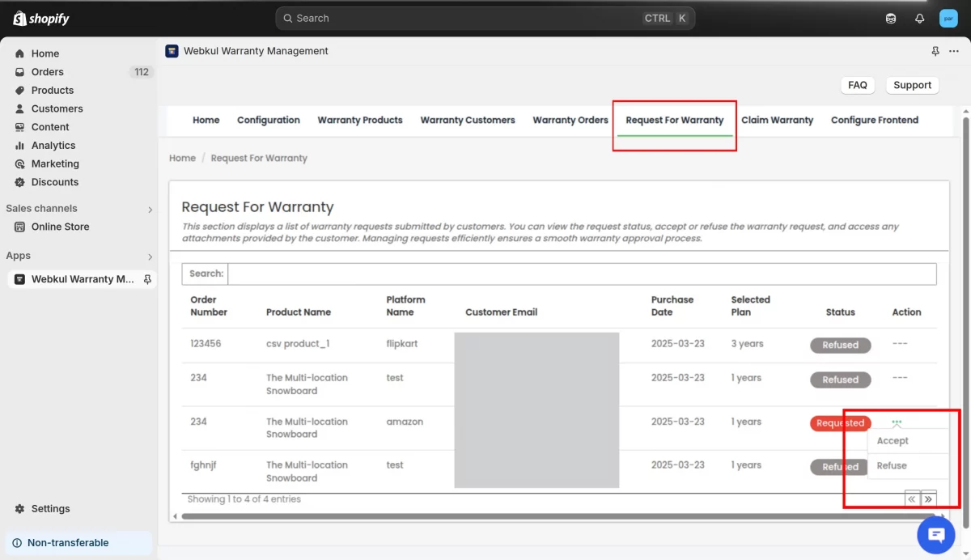Choose Accept from the action menu

coord(893,441)
